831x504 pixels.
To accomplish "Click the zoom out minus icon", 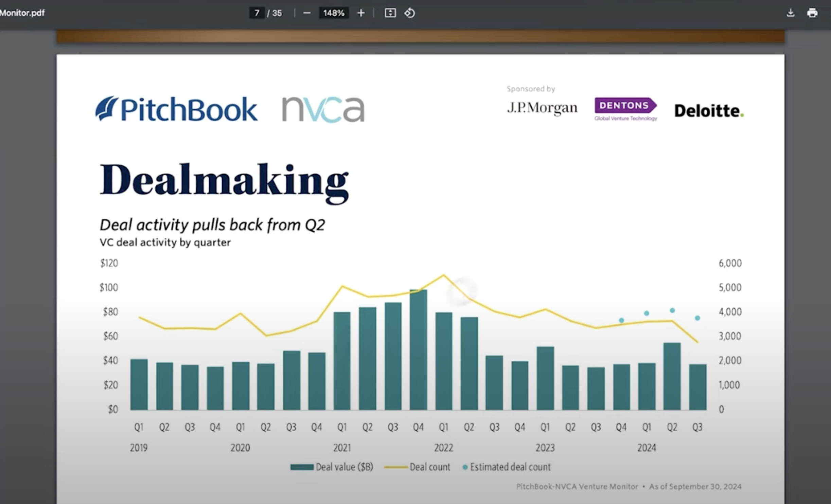I will [307, 13].
